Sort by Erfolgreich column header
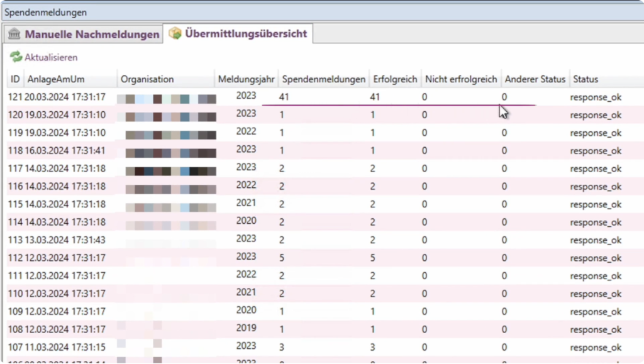 pos(395,79)
